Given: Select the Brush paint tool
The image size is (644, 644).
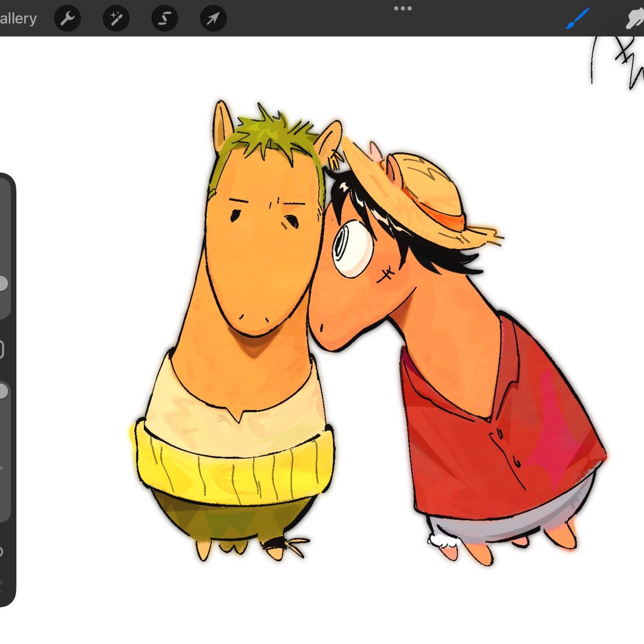Looking at the screenshot, I should click(x=578, y=19).
